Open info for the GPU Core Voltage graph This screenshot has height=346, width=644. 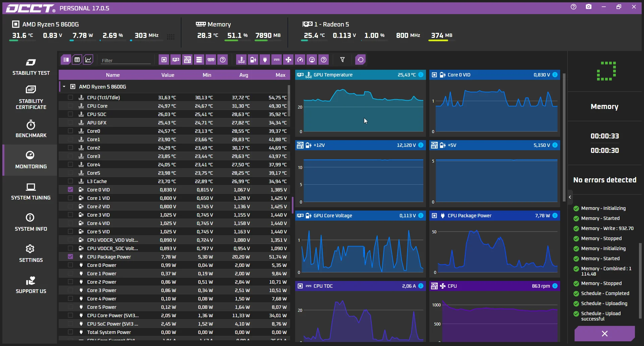click(421, 216)
